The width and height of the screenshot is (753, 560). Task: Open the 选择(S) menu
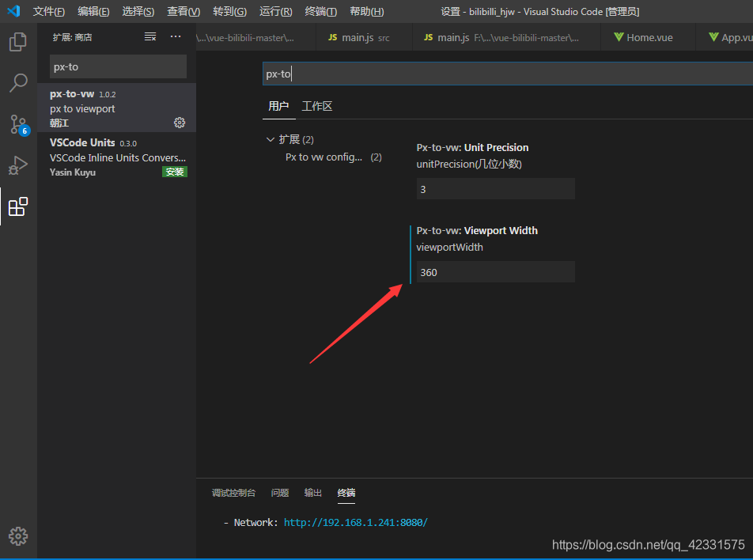point(138,12)
